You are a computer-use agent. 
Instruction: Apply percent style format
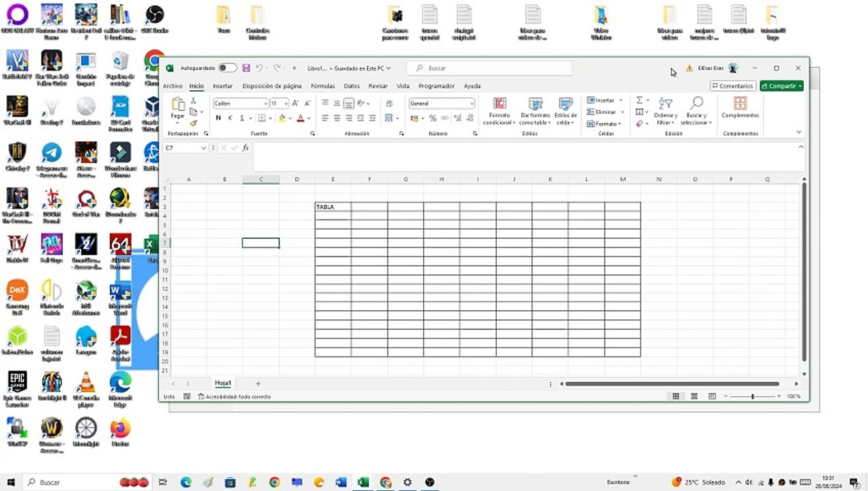tap(433, 118)
